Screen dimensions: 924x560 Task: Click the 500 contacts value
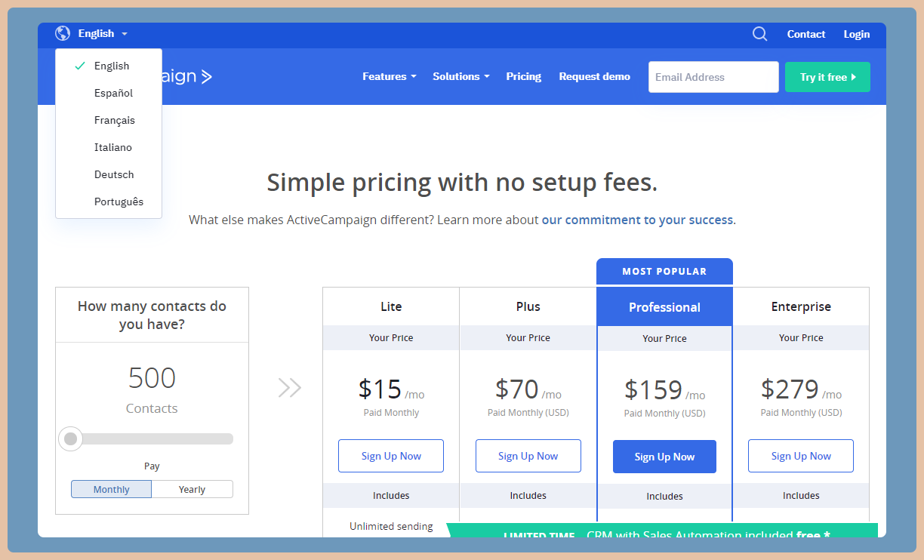coord(152,377)
